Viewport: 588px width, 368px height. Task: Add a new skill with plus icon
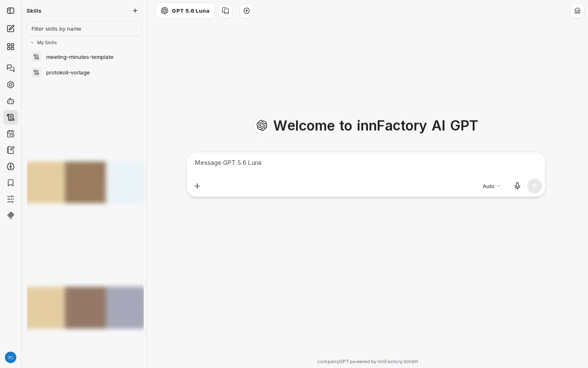[x=135, y=11]
